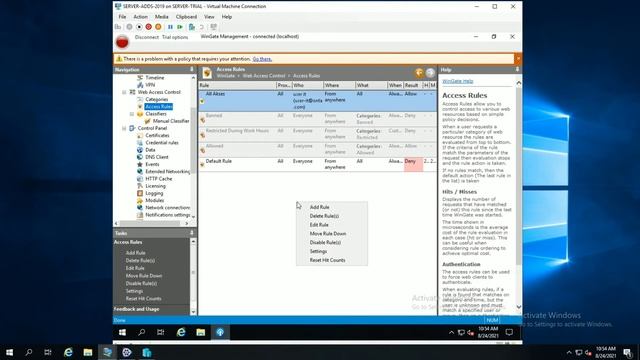The height and width of the screenshot is (360, 640).
Task: Click the Add Rule context menu entry
Action: click(x=320, y=207)
